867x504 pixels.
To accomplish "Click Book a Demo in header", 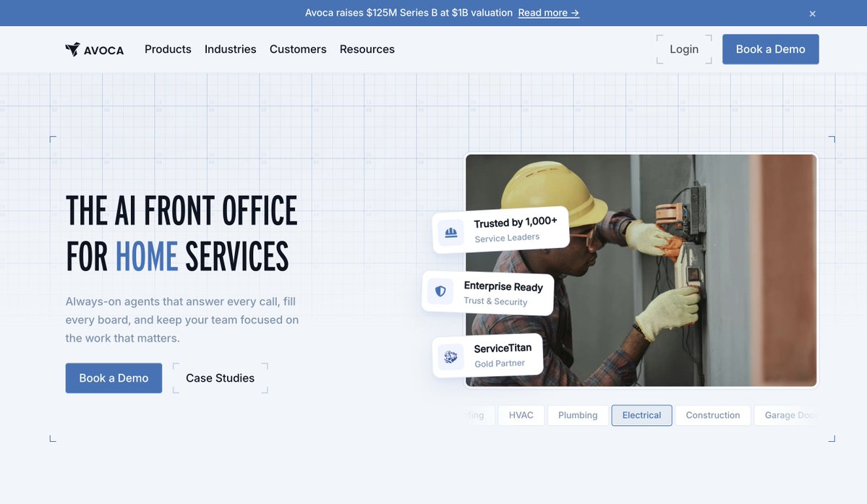I will [770, 49].
